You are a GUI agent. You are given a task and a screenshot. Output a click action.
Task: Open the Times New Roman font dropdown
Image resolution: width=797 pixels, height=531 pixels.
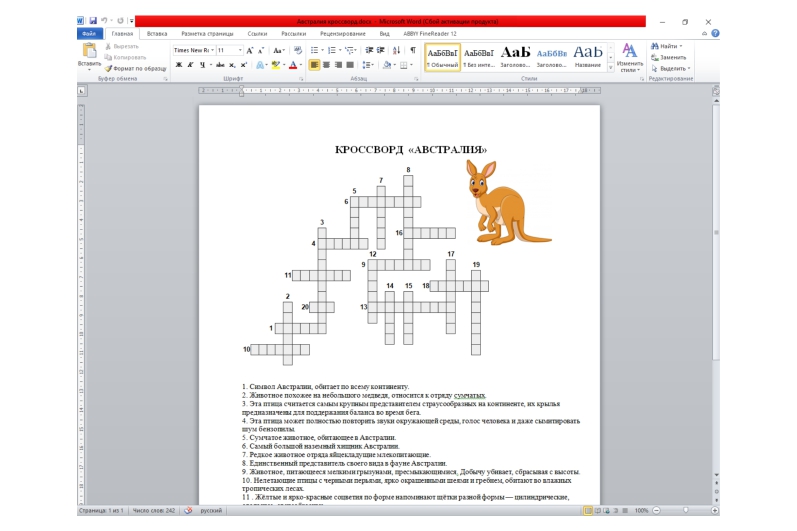pyautogui.click(x=212, y=50)
